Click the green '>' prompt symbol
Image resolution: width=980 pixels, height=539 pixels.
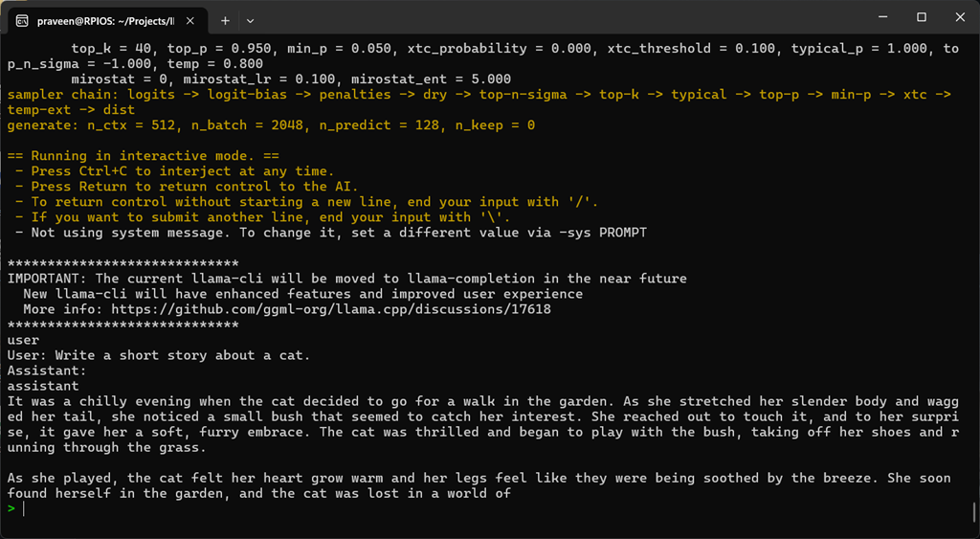pyautogui.click(x=11, y=508)
